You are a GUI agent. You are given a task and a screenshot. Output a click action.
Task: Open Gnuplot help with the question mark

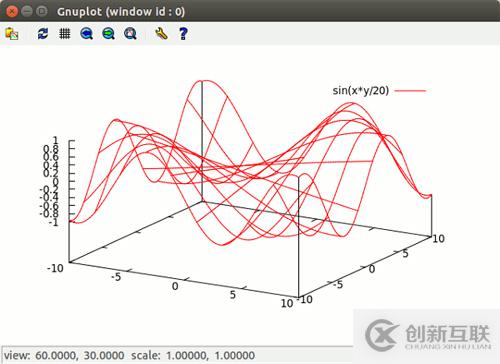(x=183, y=34)
